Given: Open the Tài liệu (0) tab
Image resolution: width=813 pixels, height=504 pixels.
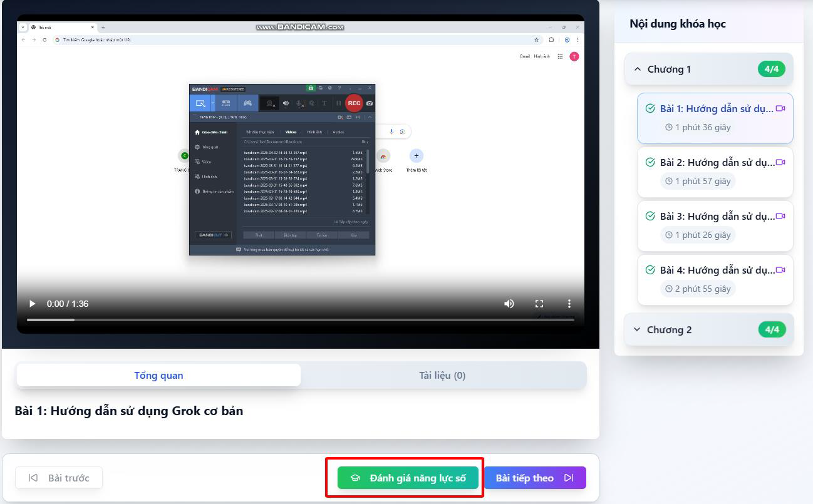Looking at the screenshot, I should pos(442,376).
